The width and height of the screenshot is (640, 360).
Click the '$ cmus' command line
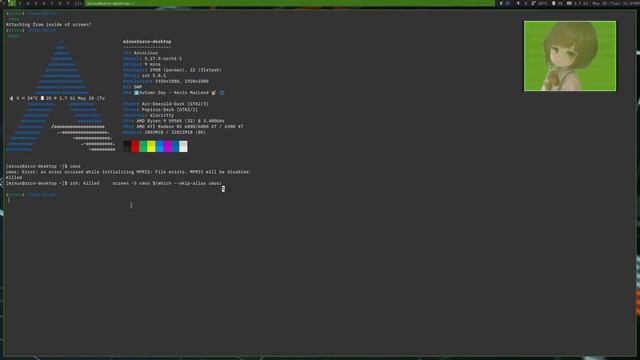click(43, 167)
